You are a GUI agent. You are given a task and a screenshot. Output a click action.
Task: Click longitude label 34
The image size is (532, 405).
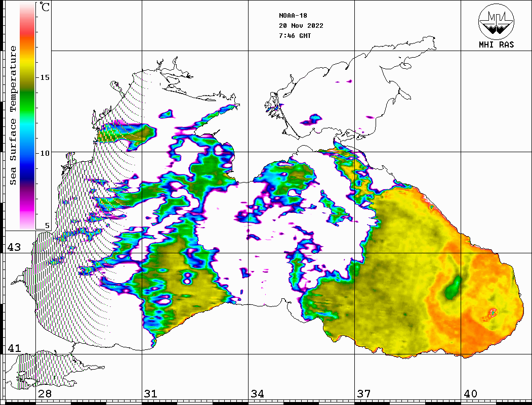pos(257,394)
